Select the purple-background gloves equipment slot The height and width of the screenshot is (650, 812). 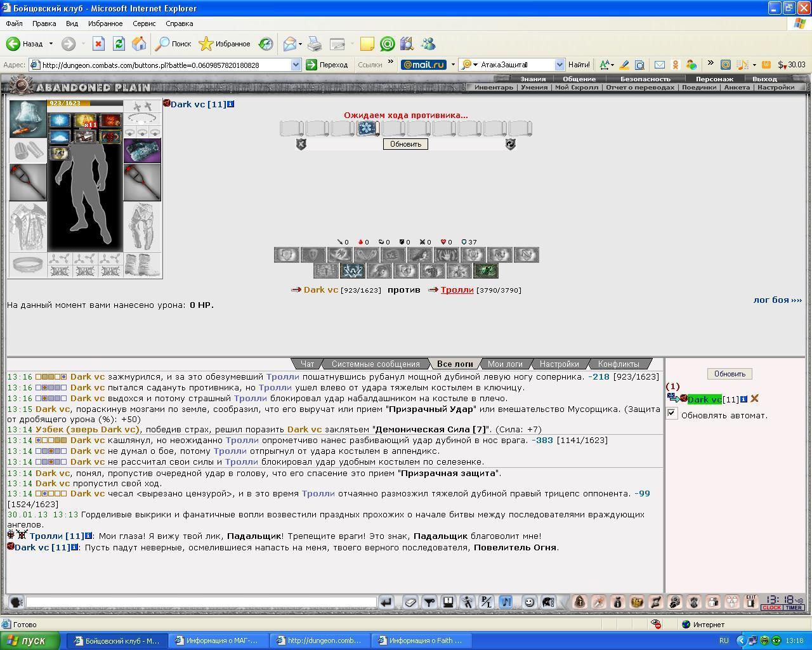142,151
